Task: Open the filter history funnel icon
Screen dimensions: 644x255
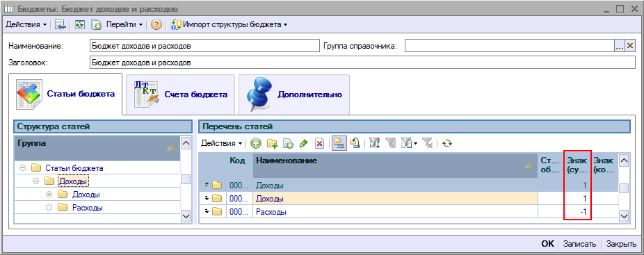Action: (405, 143)
